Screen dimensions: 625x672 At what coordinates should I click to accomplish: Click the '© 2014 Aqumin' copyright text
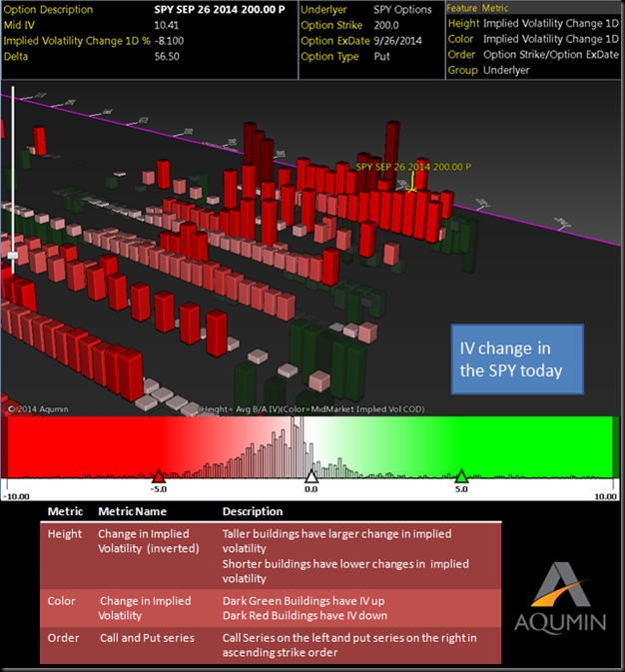click(39, 409)
